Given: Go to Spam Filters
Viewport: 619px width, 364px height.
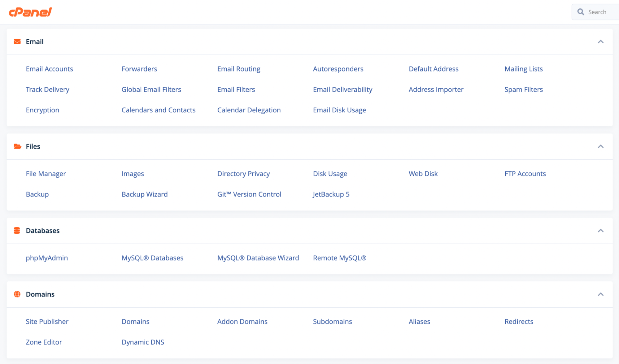Looking at the screenshot, I should (x=523, y=89).
